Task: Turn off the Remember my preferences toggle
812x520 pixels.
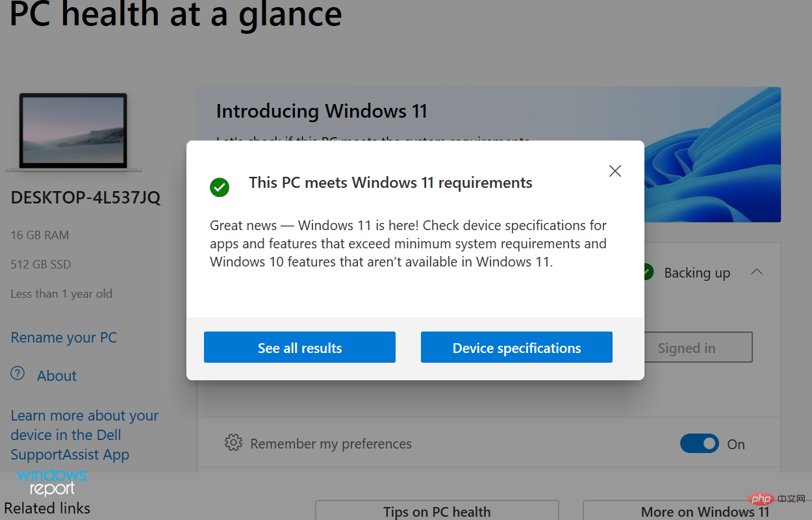Action: point(700,443)
